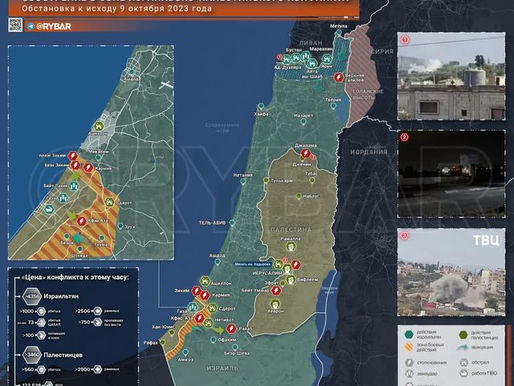Screen dimensions: 514x386
Task: Click the teal strike icon at Бейт-Лахия in inset
Action: (x=74, y=186)
